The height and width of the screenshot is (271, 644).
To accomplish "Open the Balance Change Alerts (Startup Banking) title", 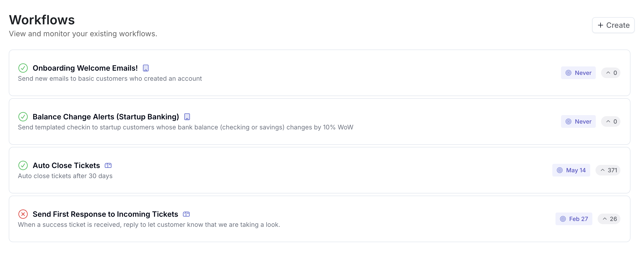I will 106,117.
